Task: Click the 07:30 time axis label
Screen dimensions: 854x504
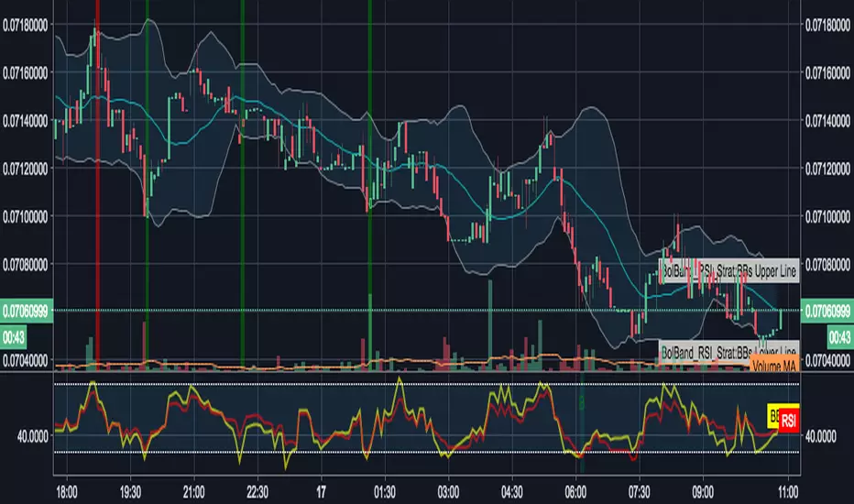Action: (639, 493)
